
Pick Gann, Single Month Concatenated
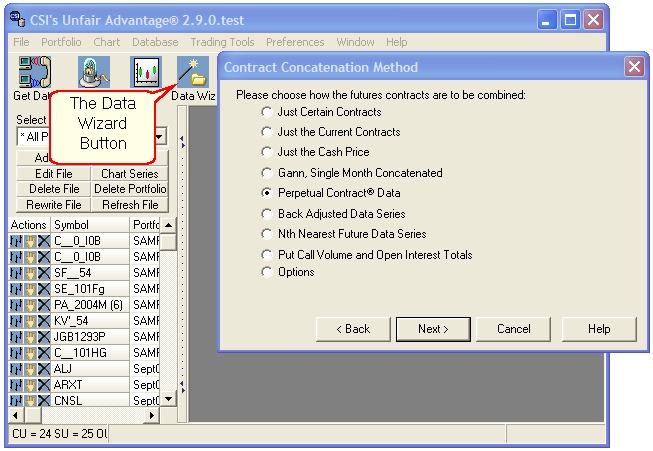point(267,172)
